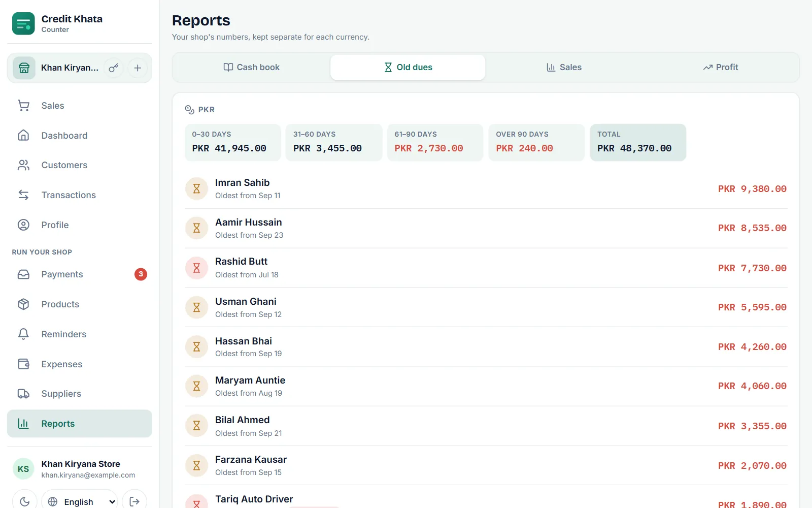Click Aamir Hussain's hourglass icon

[196, 228]
